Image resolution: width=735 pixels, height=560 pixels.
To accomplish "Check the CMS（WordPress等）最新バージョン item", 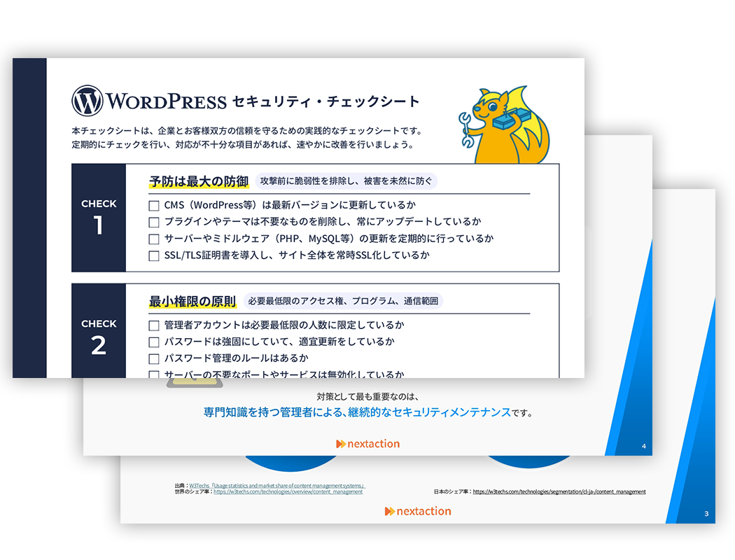I will 154,206.
